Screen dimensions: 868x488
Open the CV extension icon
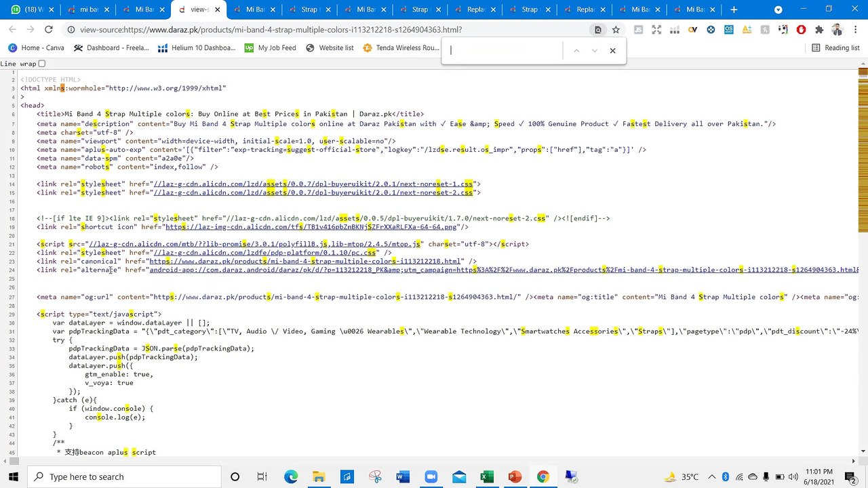[692, 30]
